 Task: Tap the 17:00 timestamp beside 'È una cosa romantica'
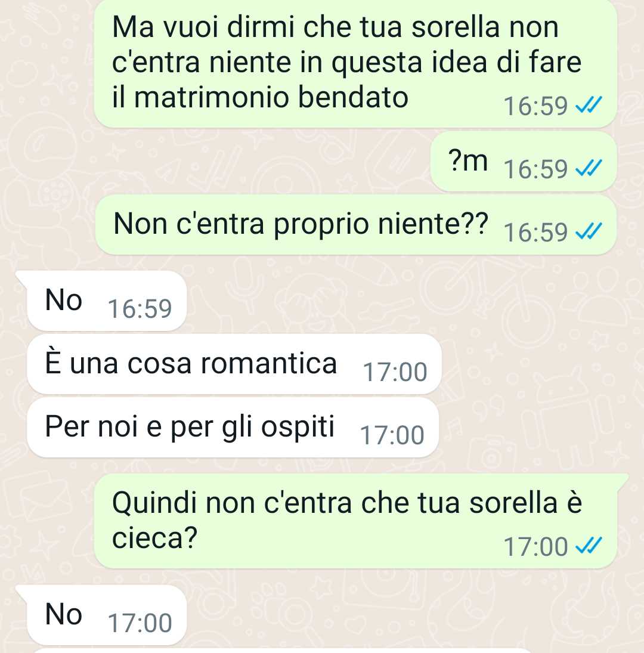tap(395, 372)
